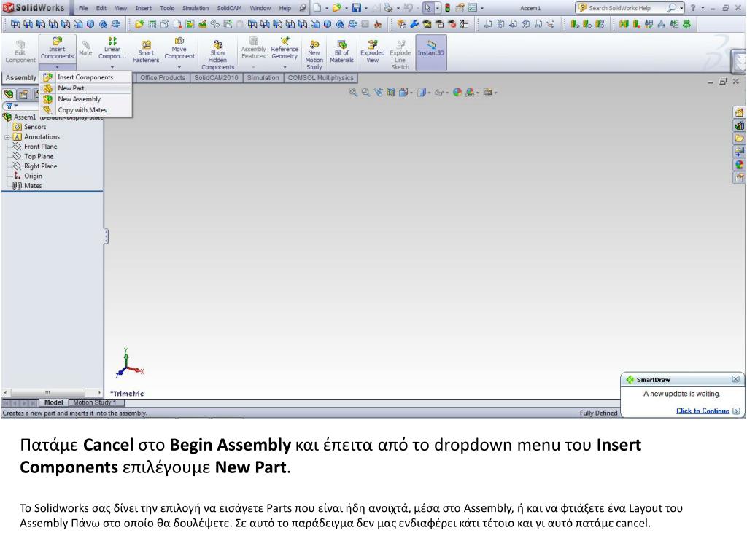Switch to the COMSOL Multiphysics tab
The image size is (747, 560).
point(321,77)
